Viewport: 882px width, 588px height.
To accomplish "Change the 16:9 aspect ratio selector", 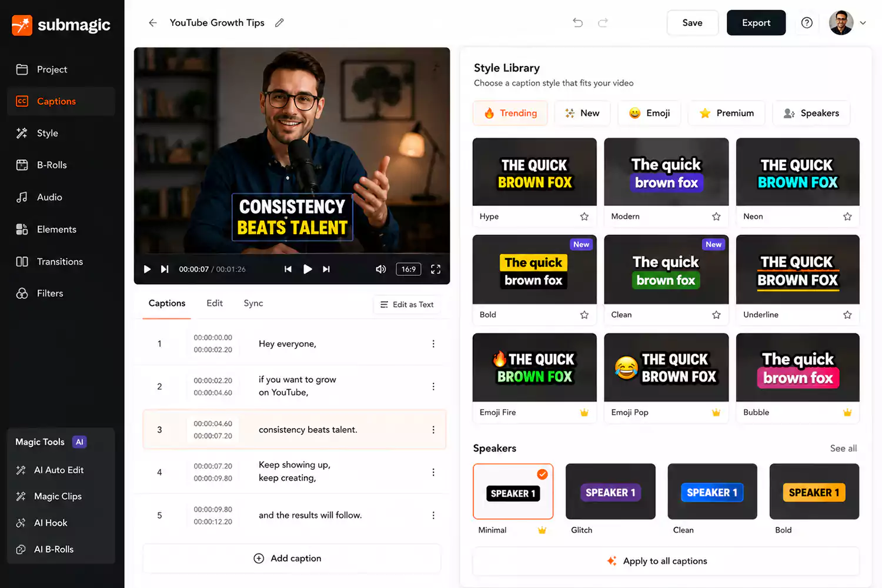I will pyautogui.click(x=409, y=269).
